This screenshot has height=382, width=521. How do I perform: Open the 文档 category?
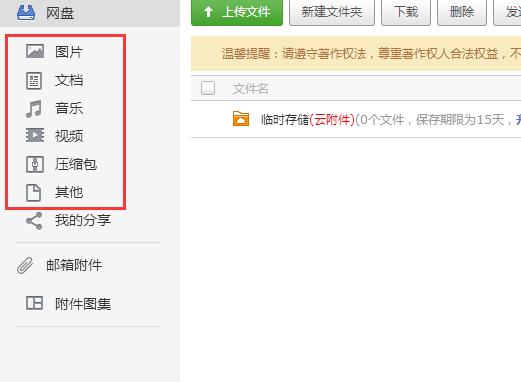point(69,80)
